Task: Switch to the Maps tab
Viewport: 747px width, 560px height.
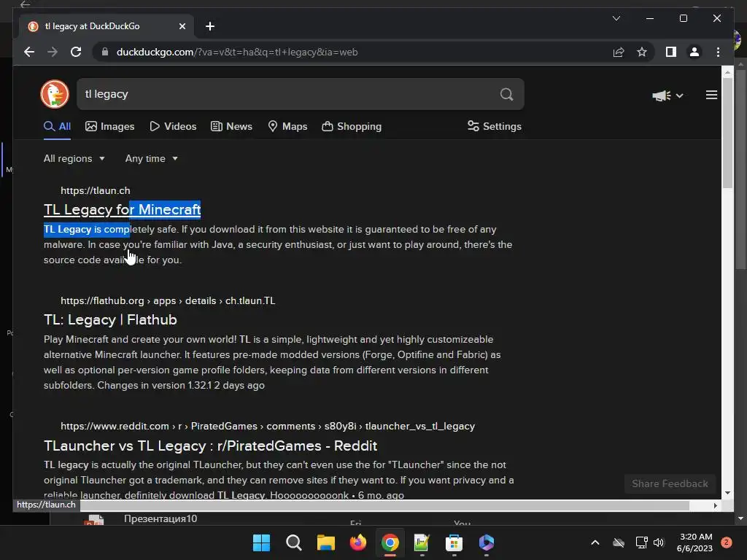Action: [x=287, y=126]
